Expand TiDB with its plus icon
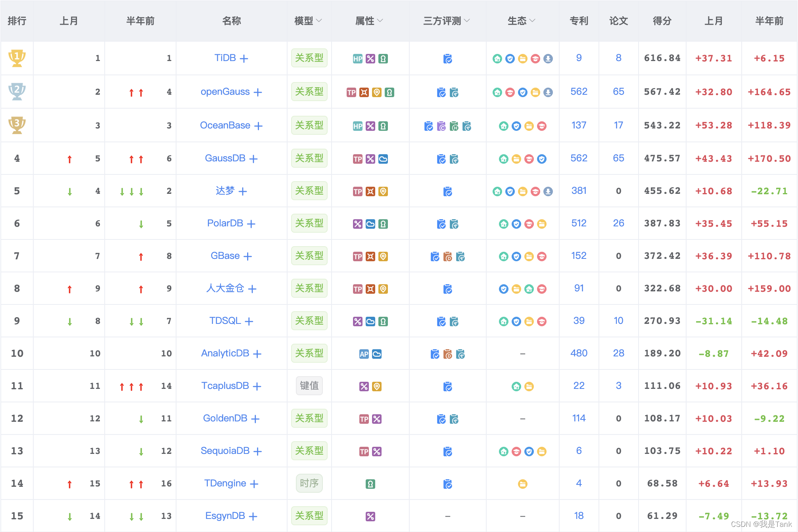Viewport: 798px width, 532px height. (x=244, y=59)
